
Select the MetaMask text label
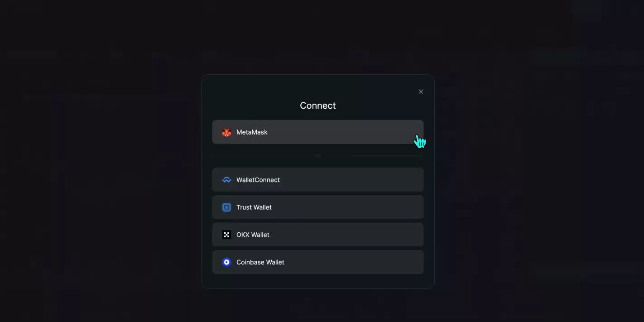click(x=252, y=132)
